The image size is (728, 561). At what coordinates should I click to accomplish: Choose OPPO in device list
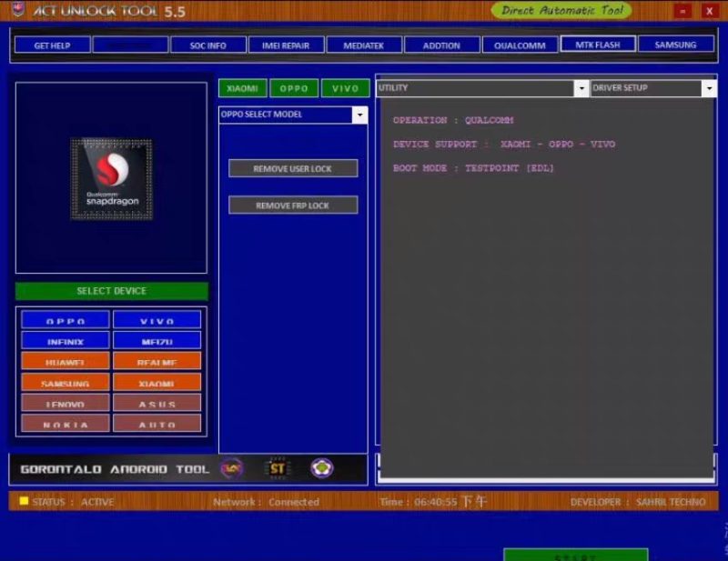(66, 320)
